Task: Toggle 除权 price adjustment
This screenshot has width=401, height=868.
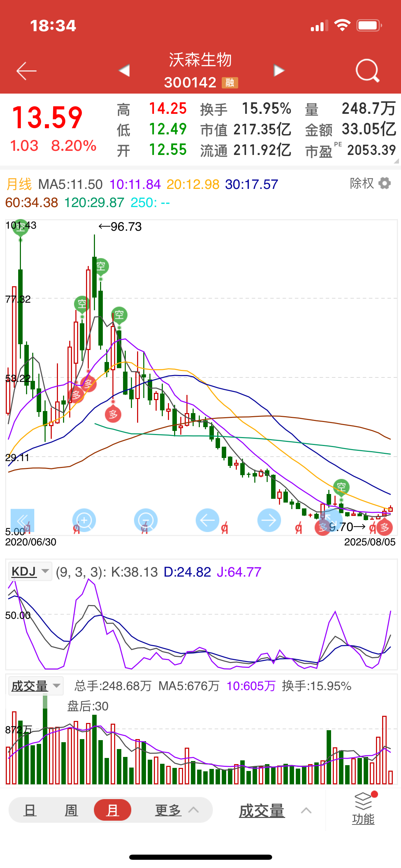Action: pos(362,183)
